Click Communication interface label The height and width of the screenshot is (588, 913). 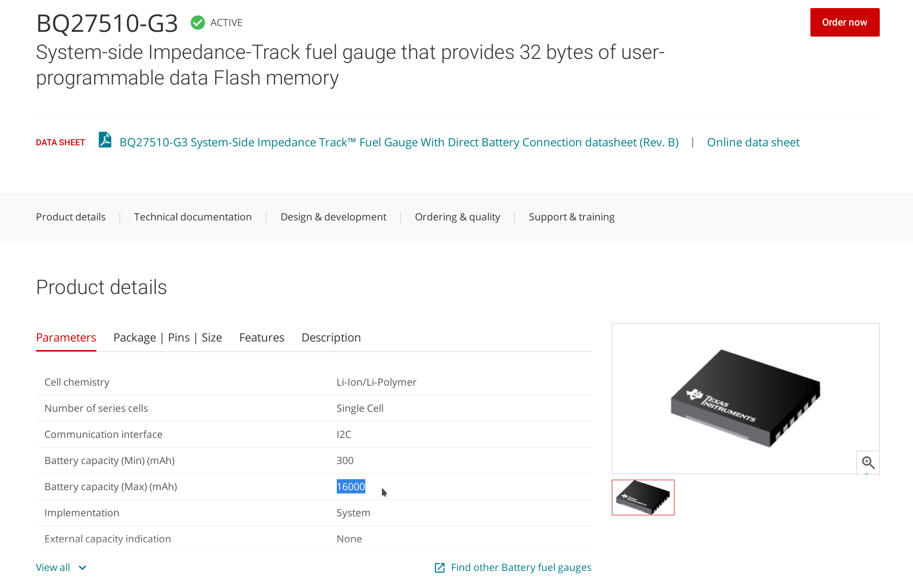(x=104, y=435)
